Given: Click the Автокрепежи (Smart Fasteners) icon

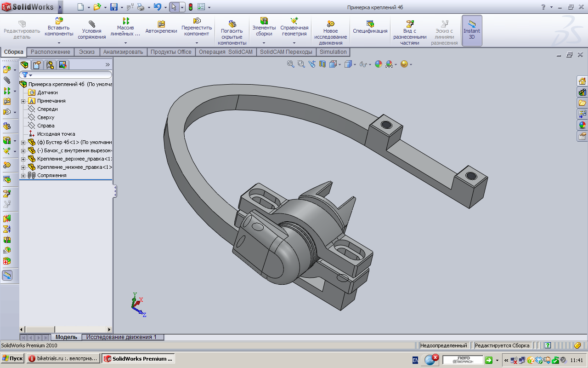Looking at the screenshot, I should [161, 27].
